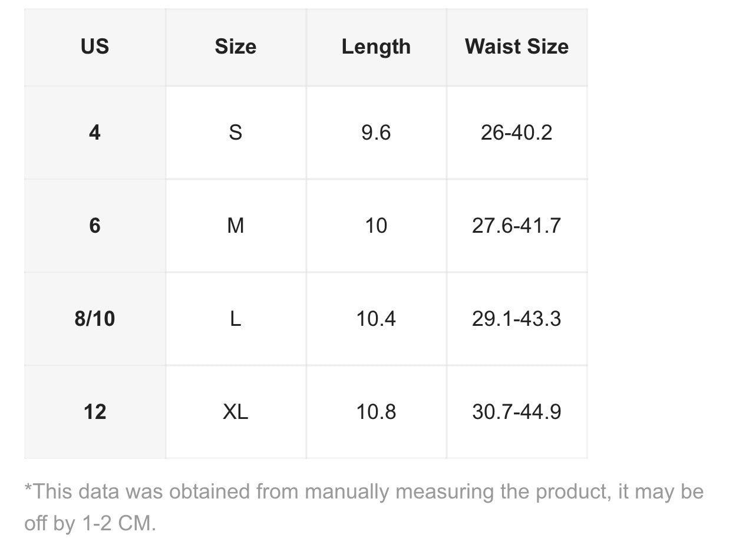Click the XL size cell

click(x=236, y=412)
